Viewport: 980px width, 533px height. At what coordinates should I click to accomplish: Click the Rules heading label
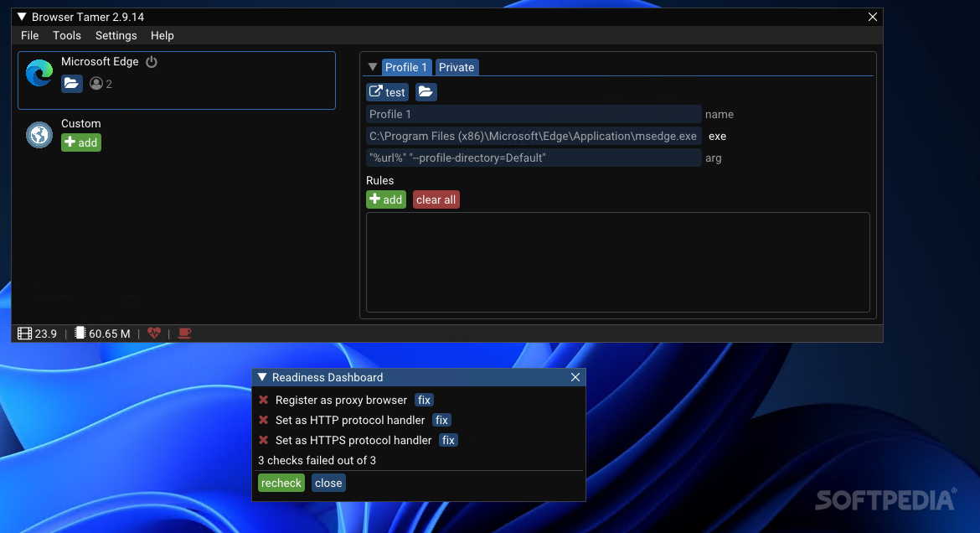pos(380,180)
